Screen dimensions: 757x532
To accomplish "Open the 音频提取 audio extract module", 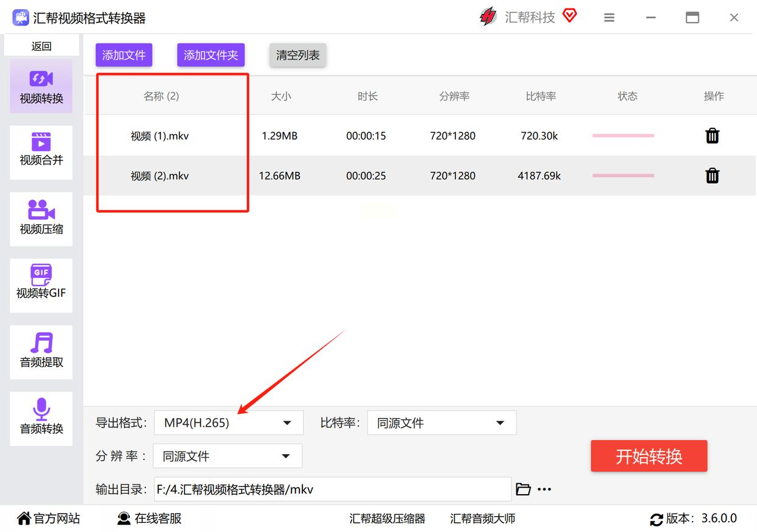I will 41,352.
